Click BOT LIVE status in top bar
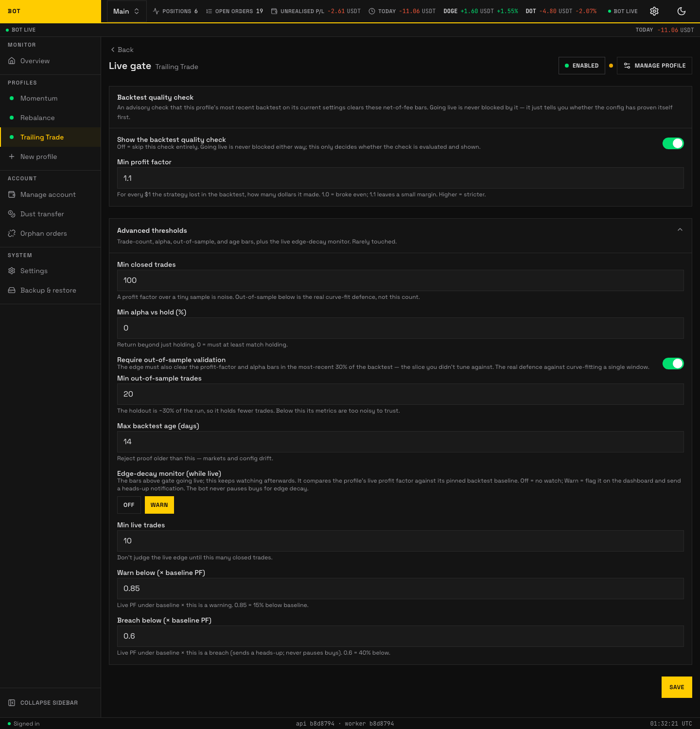Screen dimensions: 700x729 (x=623, y=11)
